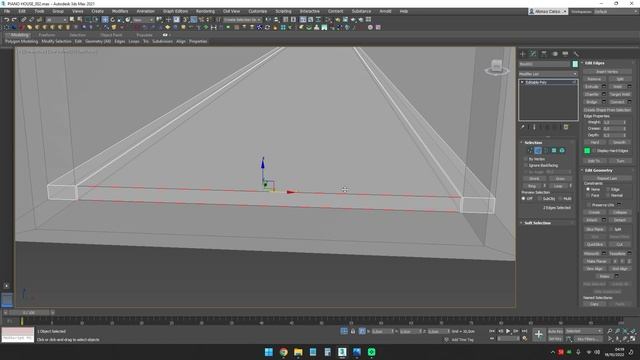This screenshot has height=360, width=640.
Task: Select Constraints Face radio
Action: pos(588,196)
